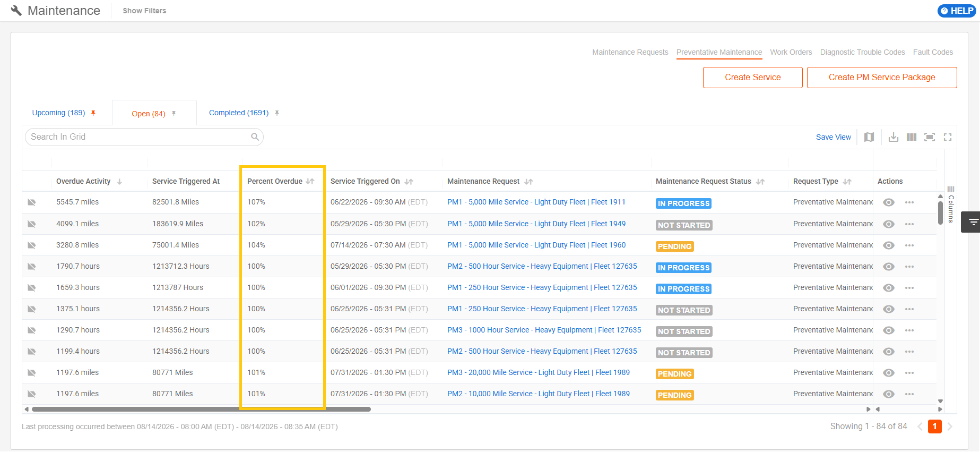Viewport: 980px width, 452px height.
Task: Open more actions menu for Fleet 1911
Action: pyautogui.click(x=909, y=202)
